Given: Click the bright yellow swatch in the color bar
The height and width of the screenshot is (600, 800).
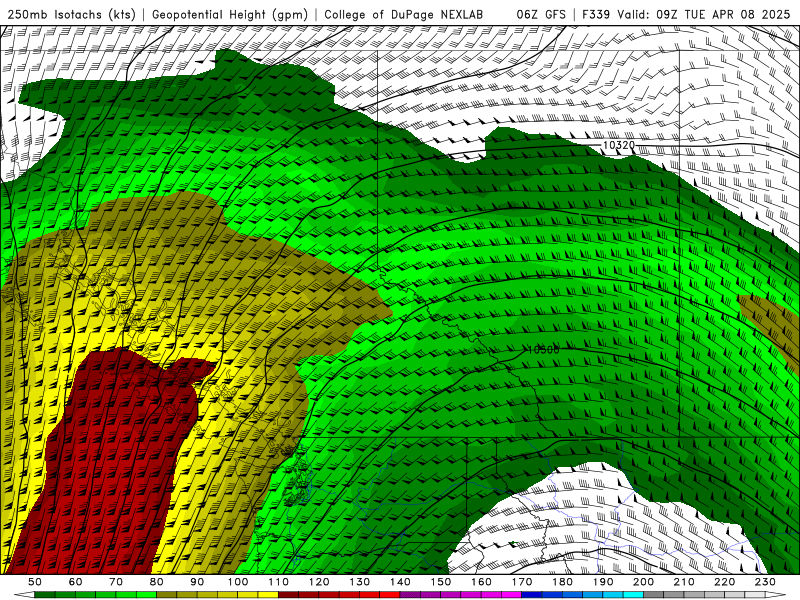Looking at the screenshot, I should [x=268, y=595].
